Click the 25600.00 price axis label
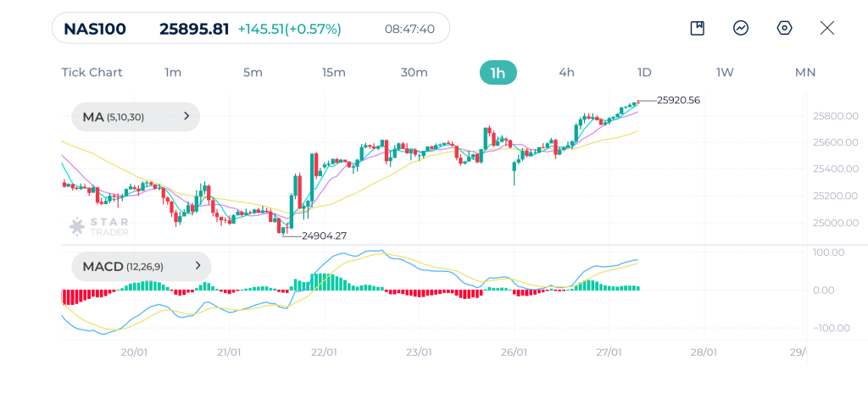The height and width of the screenshot is (399, 868). pyautogui.click(x=835, y=142)
